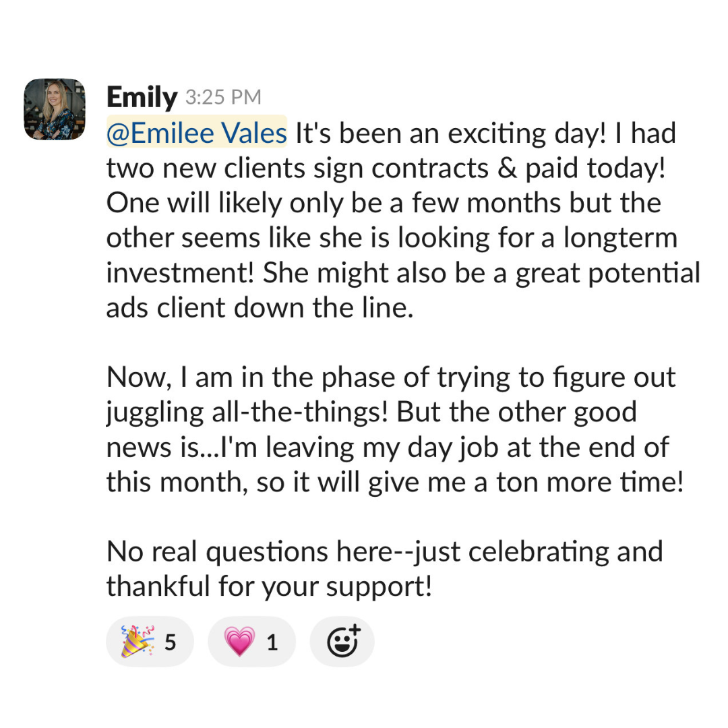Click the text "thankful for your support!"
Image resolution: width=728 pixels, height=728 pixels.
pyautogui.click(x=269, y=587)
